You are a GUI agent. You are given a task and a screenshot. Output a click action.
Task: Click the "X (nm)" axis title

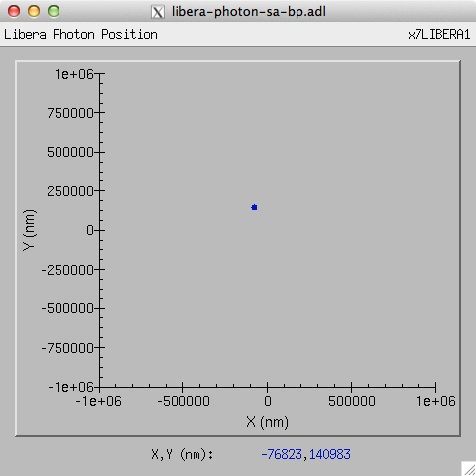(x=267, y=422)
